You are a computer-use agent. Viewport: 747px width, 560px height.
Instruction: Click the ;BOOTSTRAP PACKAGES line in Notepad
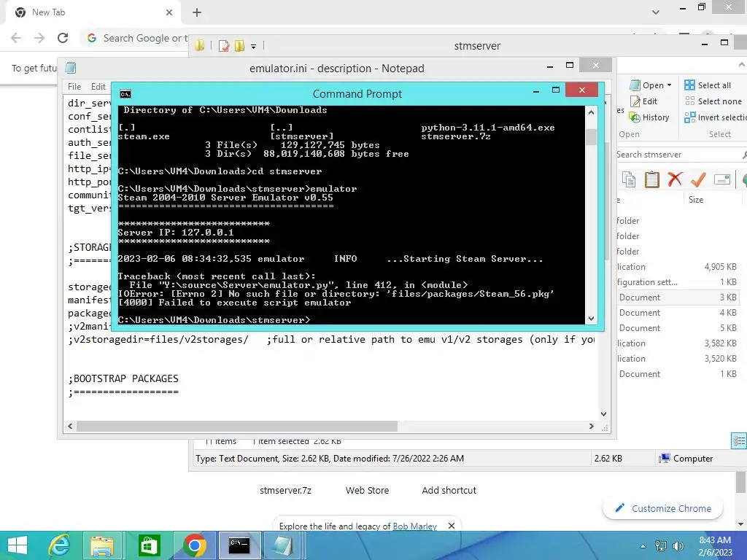(123, 378)
